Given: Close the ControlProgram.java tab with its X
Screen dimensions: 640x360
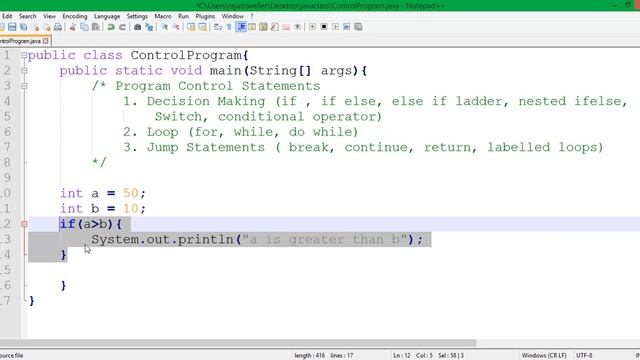Looking at the screenshot, I should [x=46, y=41].
